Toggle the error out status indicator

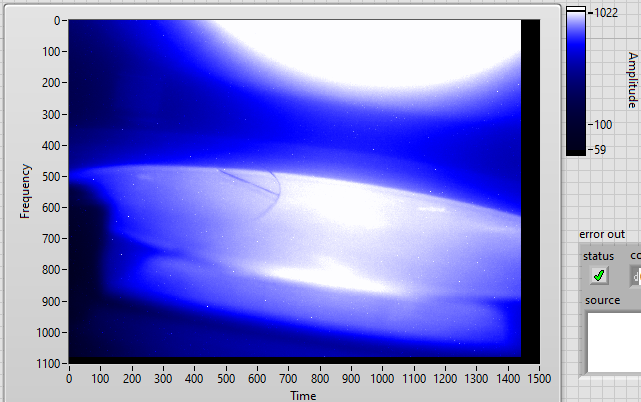599,275
